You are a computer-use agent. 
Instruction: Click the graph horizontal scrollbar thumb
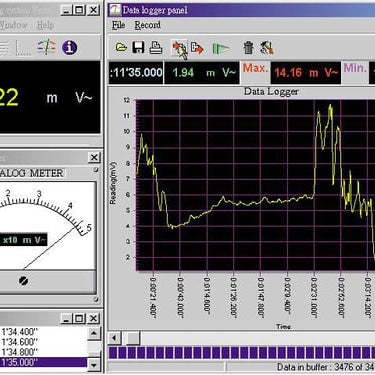[133, 338]
